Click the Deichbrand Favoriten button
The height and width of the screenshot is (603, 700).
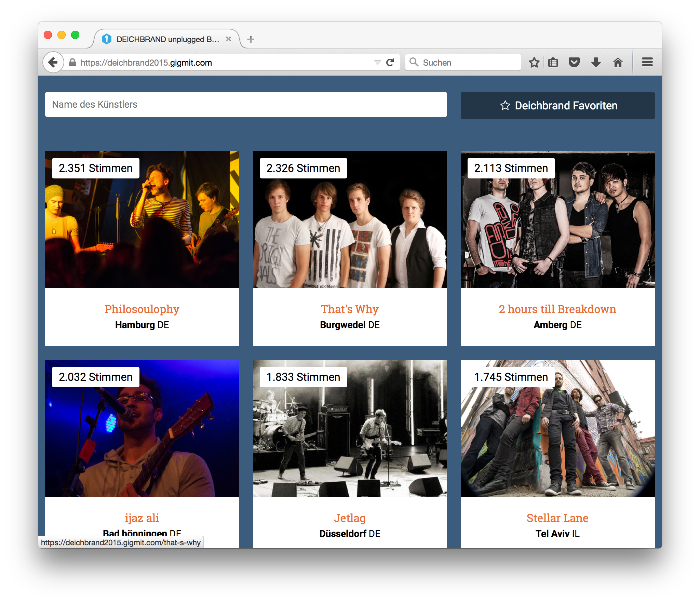(558, 106)
